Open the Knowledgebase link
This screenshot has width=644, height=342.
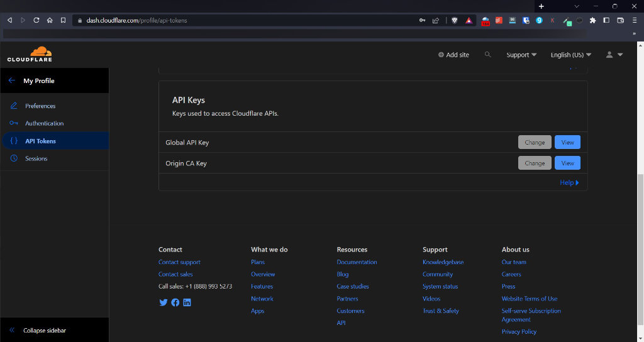coord(443,262)
